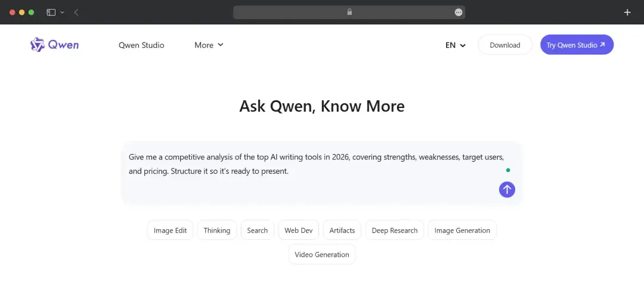Select the Image Generation chip
The width and height of the screenshot is (644, 305).
pos(462,230)
